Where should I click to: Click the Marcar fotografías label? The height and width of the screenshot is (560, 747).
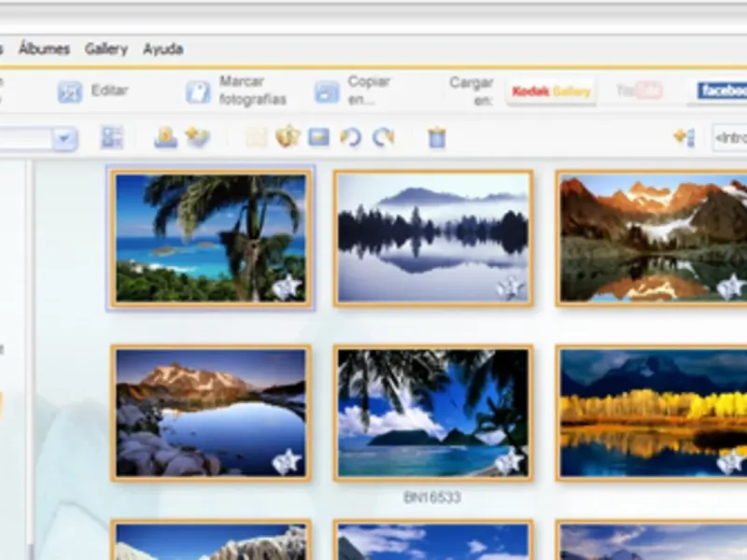252,91
